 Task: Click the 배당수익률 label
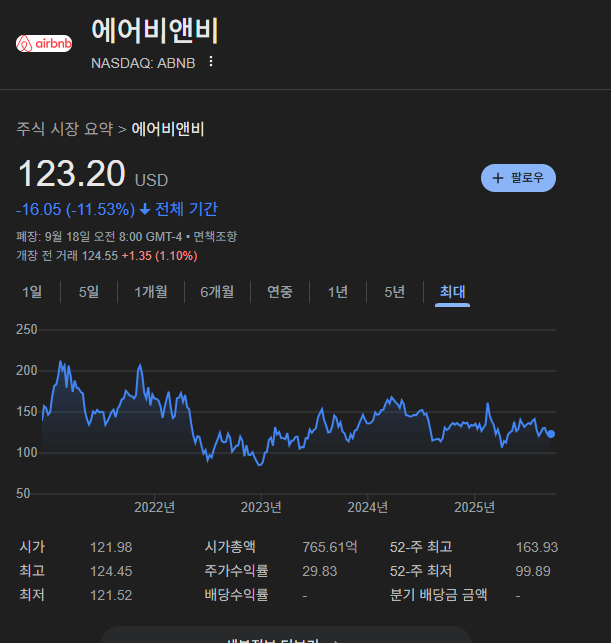[x=236, y=595]
